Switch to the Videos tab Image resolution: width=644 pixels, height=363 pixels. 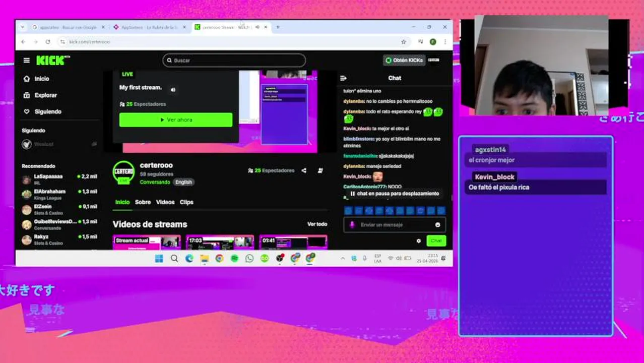[x=165, y=202]
